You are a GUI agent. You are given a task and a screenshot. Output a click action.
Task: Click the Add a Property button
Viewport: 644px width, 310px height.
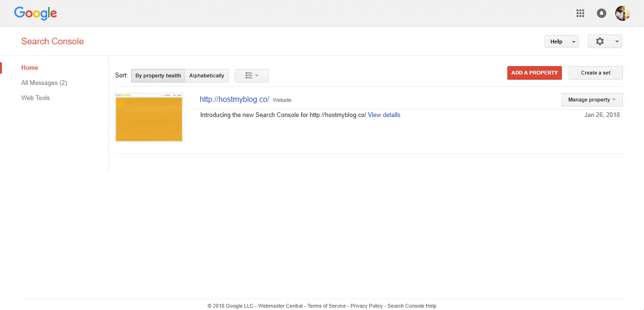point(534,73)
